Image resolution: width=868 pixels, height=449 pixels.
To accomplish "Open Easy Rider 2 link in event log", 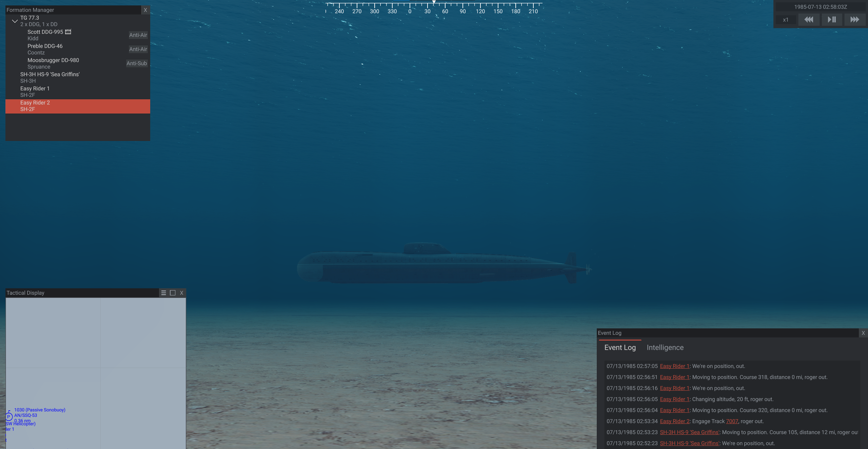I will (675, 422).
